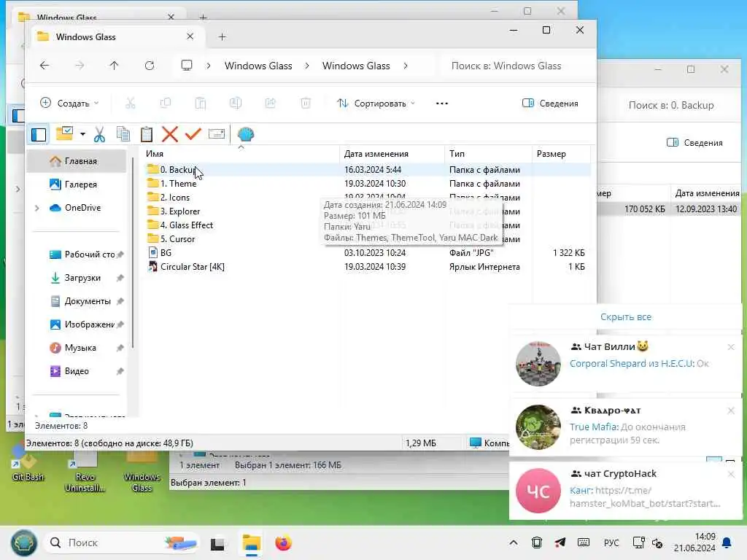Refresh the Windows Glass folder view
The width and height of the screenshot is (747, 560).
coord(150,66)
